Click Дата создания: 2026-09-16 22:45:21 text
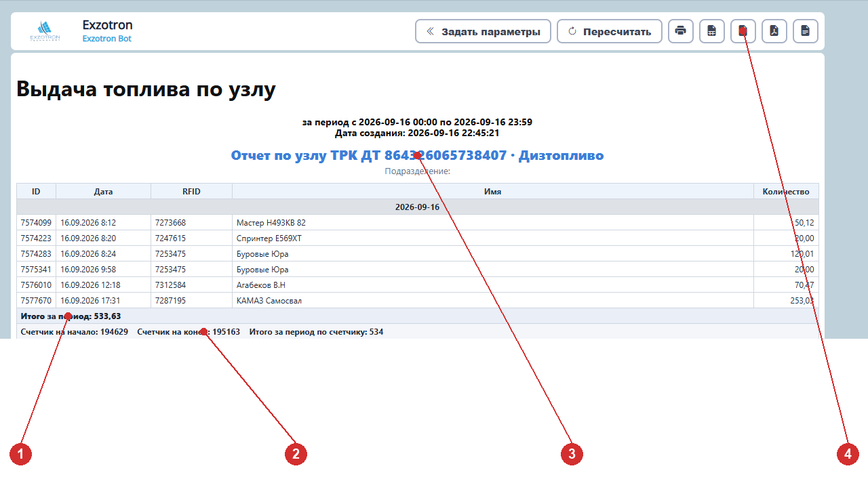 (418, 133)
